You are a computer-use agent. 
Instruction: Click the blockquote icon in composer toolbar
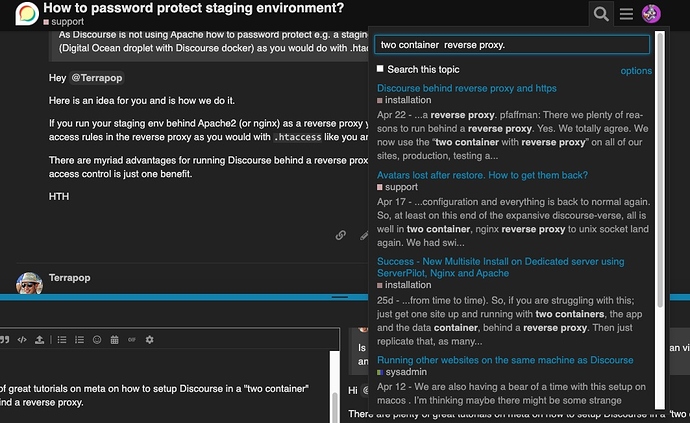4,340
